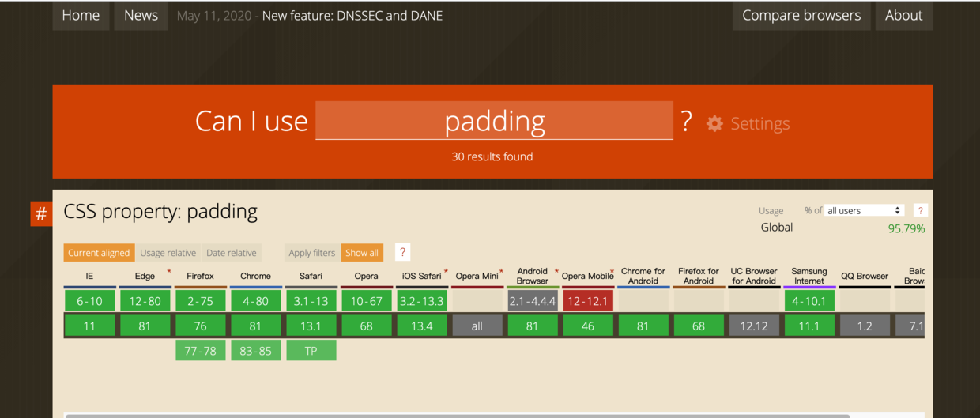Select the Current aligned view
The height and width of the screenshot is (418, 980).
click(99, 253)
